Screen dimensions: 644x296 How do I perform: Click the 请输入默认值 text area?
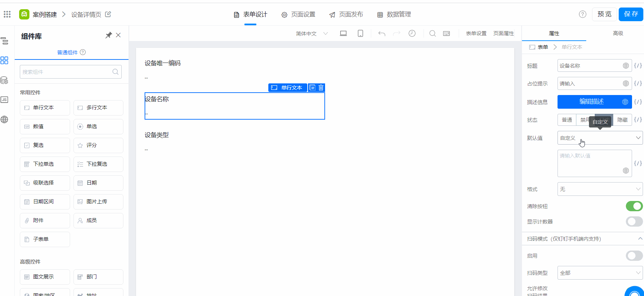click(594, 163)
